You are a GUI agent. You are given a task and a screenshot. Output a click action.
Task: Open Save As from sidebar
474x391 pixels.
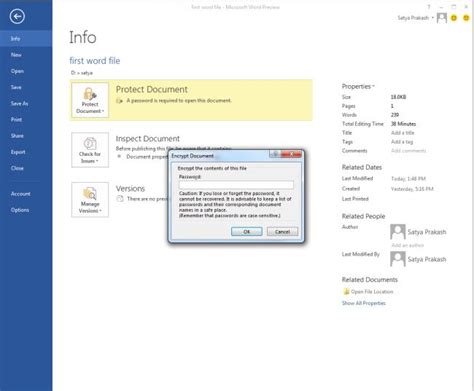click(26, 103)
